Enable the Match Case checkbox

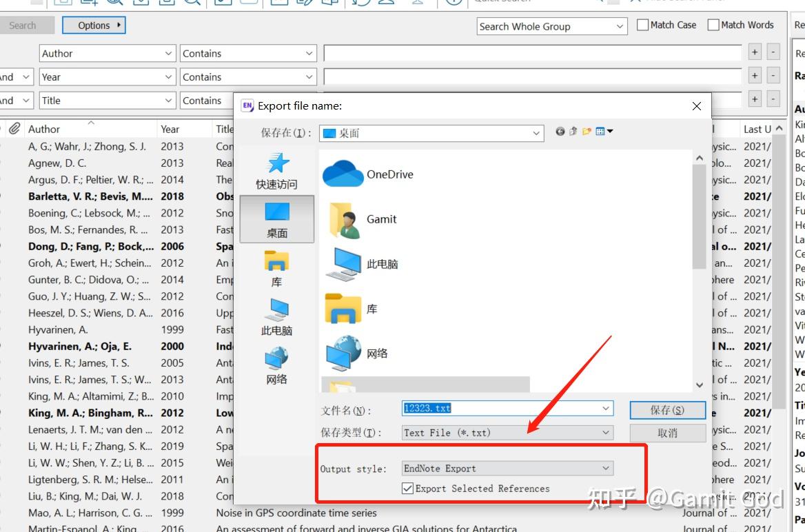642,24
